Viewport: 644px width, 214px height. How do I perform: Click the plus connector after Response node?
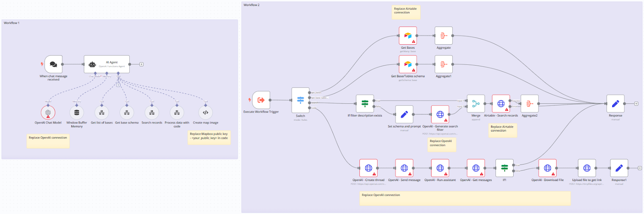[636, 104]
